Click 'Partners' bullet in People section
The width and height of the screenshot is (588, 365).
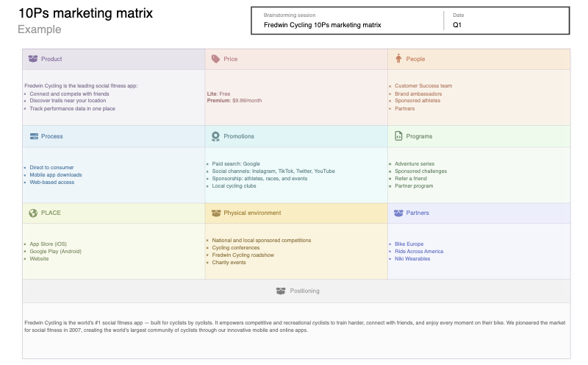(405, 108)
